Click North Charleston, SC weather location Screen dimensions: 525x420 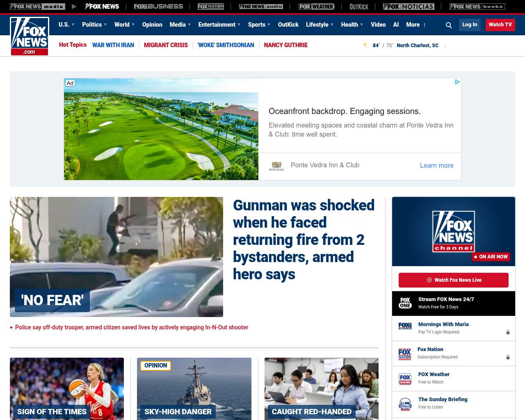coord(418,46)
